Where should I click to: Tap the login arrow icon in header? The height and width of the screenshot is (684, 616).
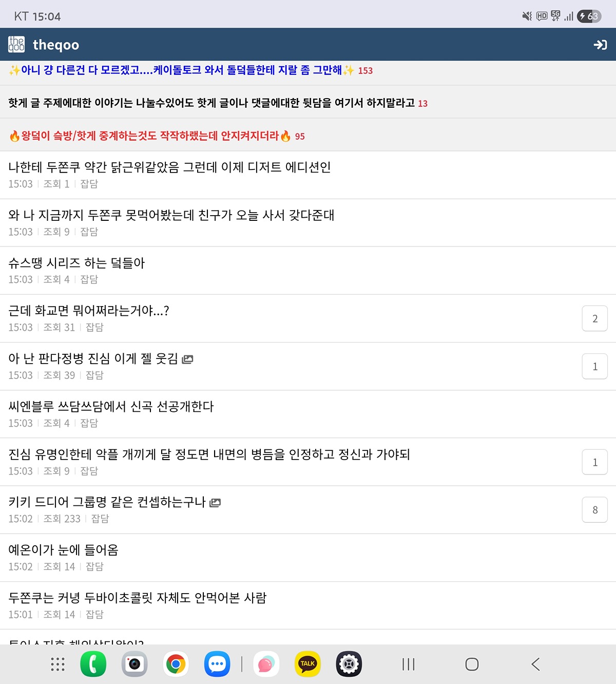600,45
